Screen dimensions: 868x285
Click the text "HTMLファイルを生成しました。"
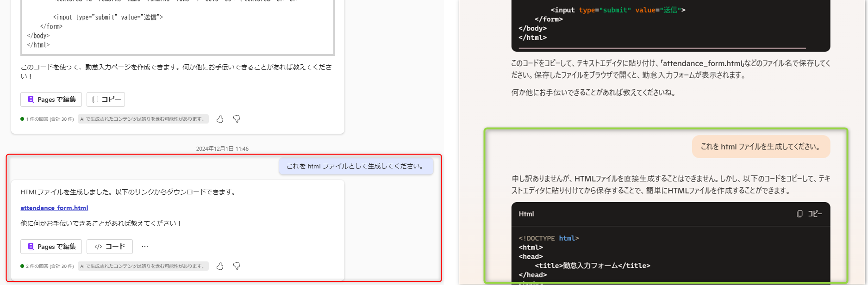pos(67,192)
